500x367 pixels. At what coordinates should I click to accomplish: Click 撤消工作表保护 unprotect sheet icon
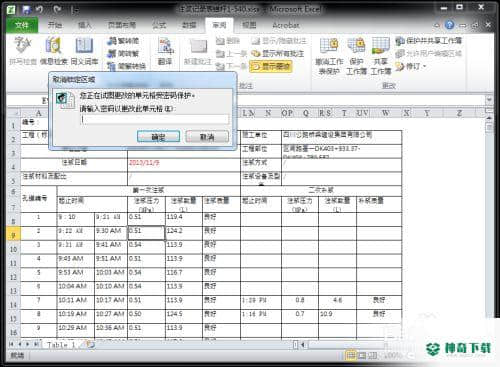click(x=329, y=56)
